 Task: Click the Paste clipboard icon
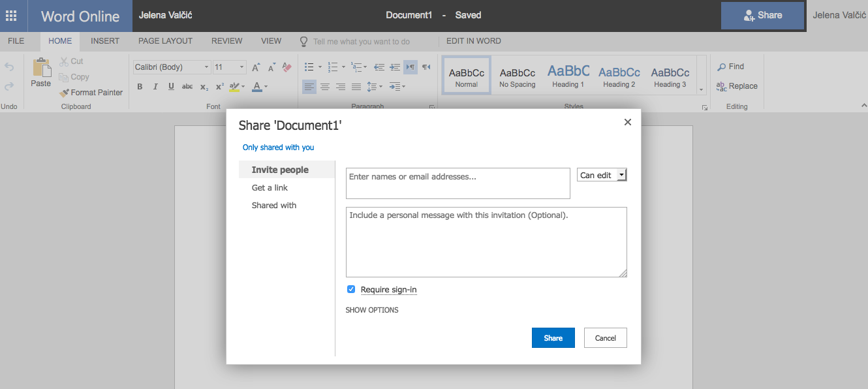coord(41,68)
